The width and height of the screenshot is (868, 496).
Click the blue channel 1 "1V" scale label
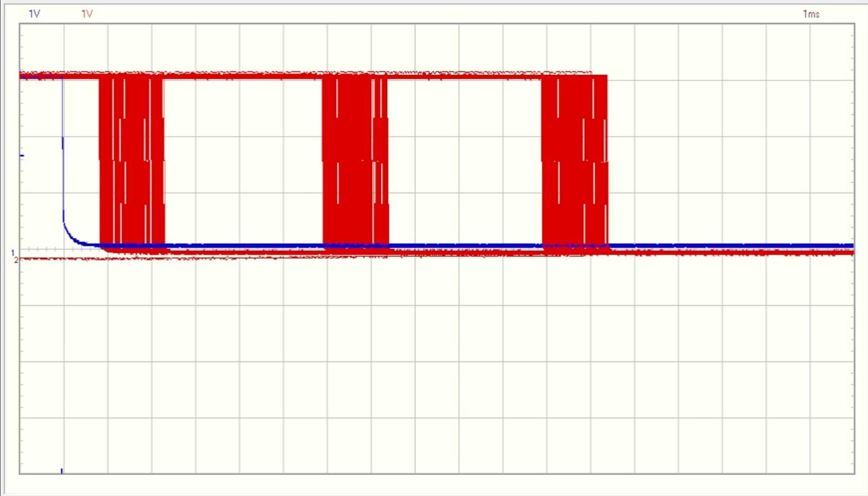coord(34,14)
